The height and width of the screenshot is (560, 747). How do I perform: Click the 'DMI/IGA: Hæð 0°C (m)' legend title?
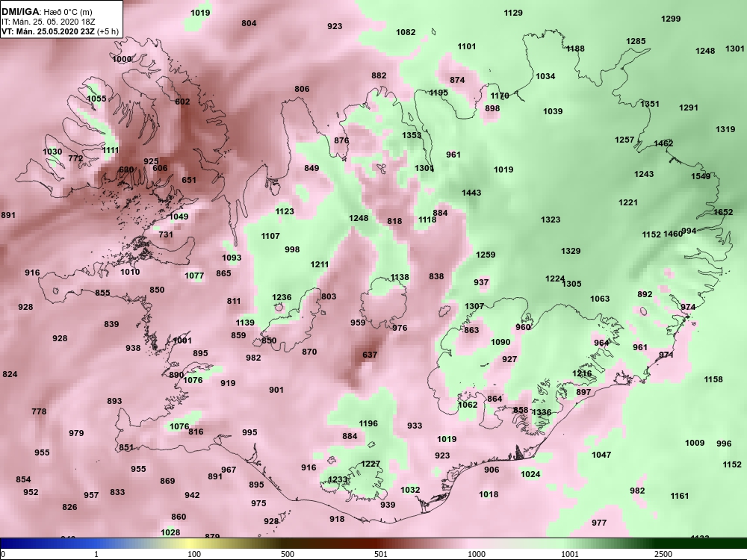[x=46, y=12]
